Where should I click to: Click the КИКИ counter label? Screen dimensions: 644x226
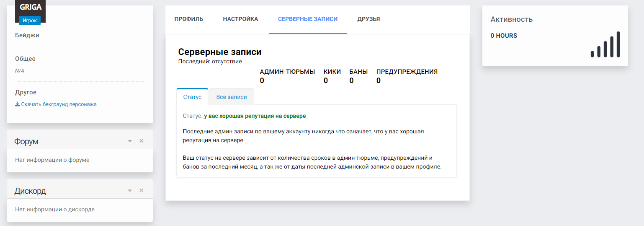(332, 72)
